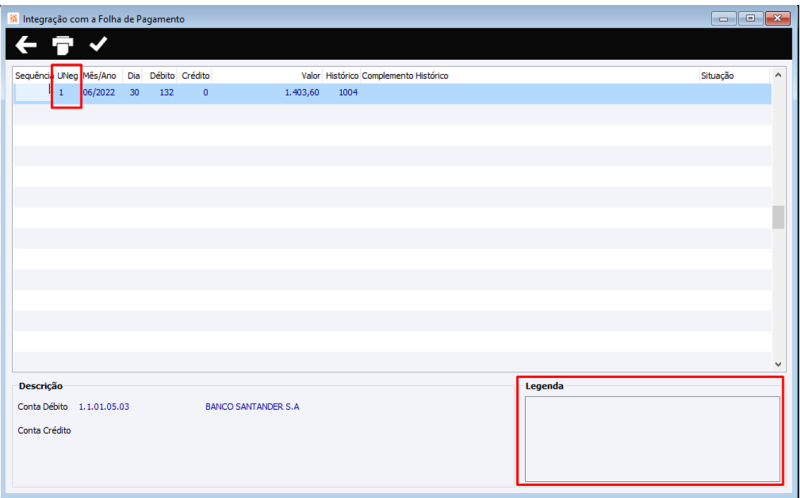Click the scroll up arrow of the grid

coord(778,75)
